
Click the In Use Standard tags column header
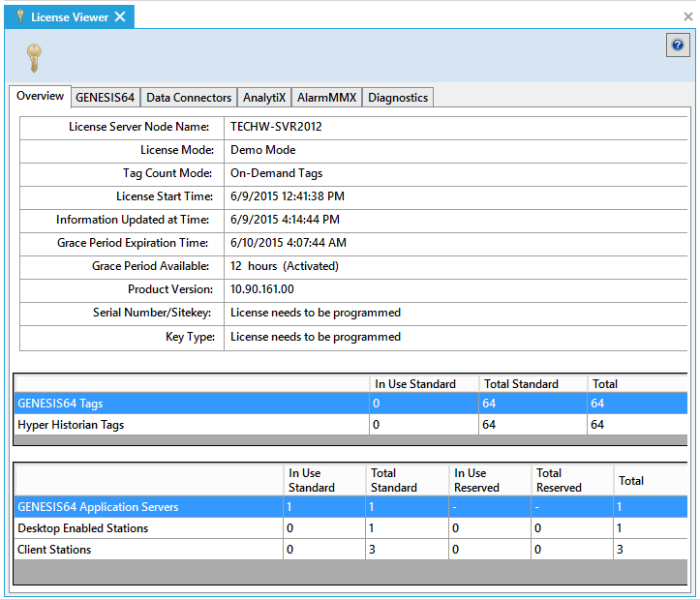coord(414,384)
